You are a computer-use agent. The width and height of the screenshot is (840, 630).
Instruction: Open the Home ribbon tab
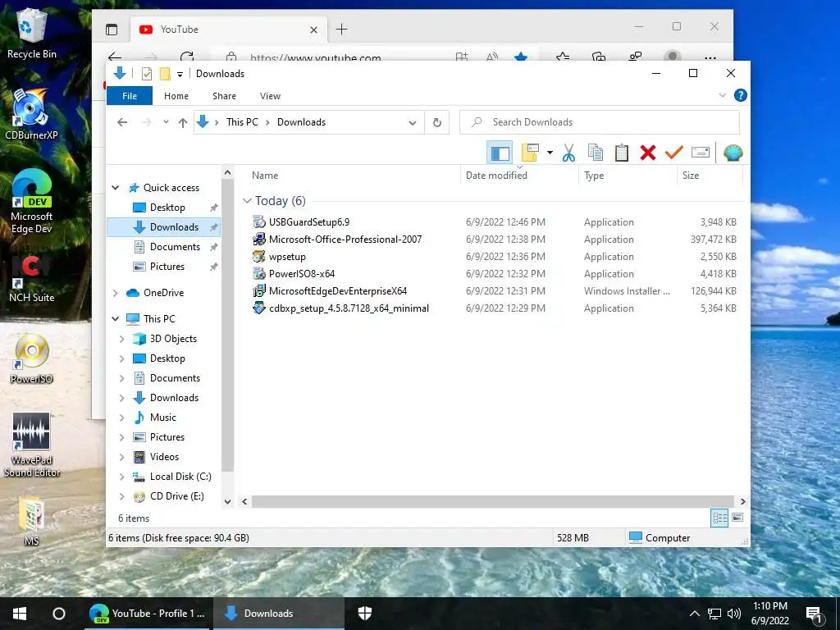tap(176, 96)
